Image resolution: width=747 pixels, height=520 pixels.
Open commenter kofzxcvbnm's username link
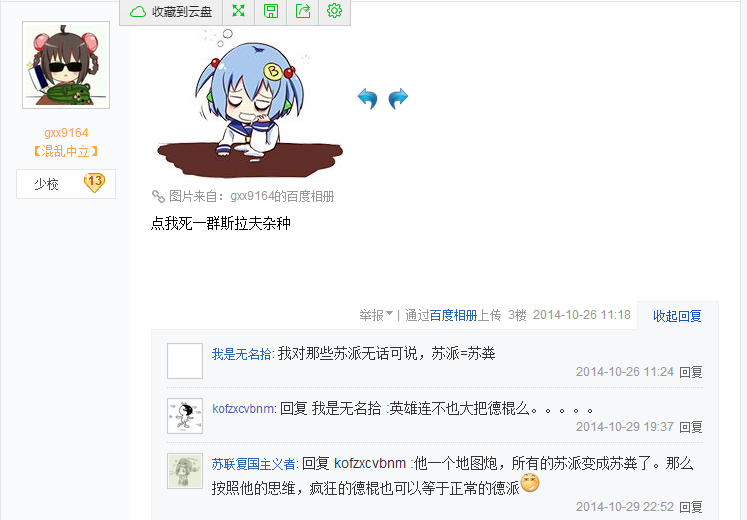(243, 409)
